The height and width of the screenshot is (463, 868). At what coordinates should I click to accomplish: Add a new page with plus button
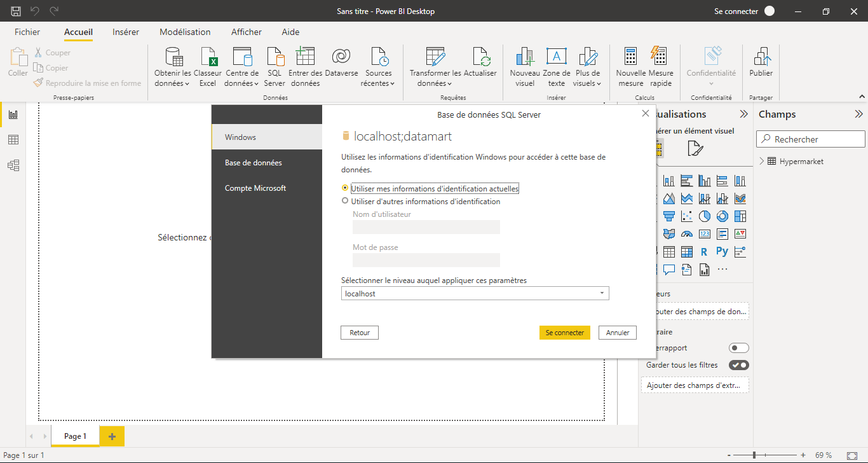(x=112, y=436)
